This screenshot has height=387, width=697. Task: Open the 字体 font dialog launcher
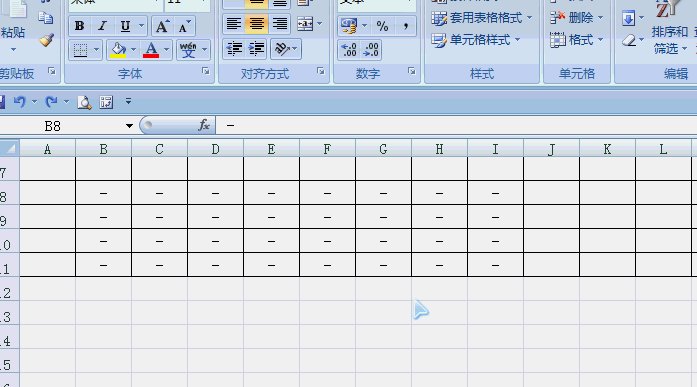click(206, 71)
